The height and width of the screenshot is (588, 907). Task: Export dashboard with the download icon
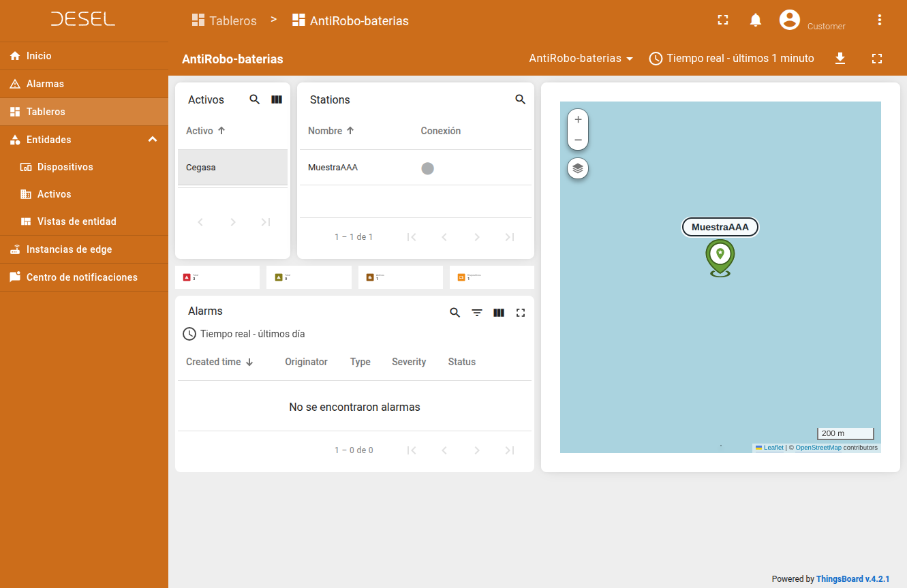(x=840, y=59)
